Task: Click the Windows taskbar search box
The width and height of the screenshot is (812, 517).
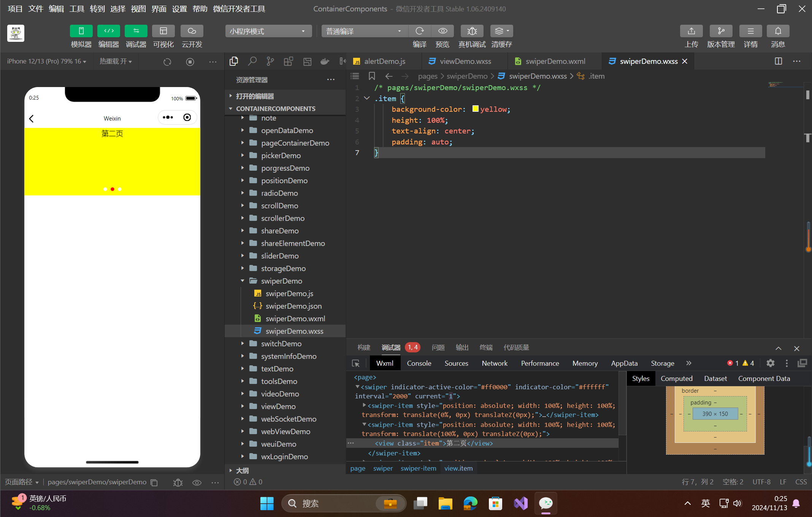Action: (343, 503)
